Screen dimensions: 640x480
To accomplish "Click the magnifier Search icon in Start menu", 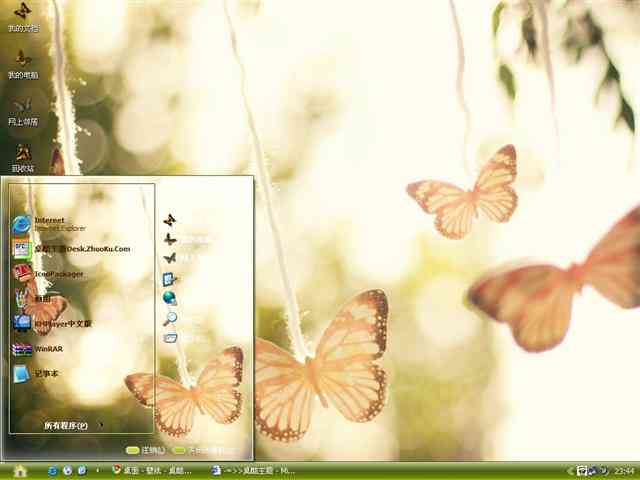I will tap(170, 318).
